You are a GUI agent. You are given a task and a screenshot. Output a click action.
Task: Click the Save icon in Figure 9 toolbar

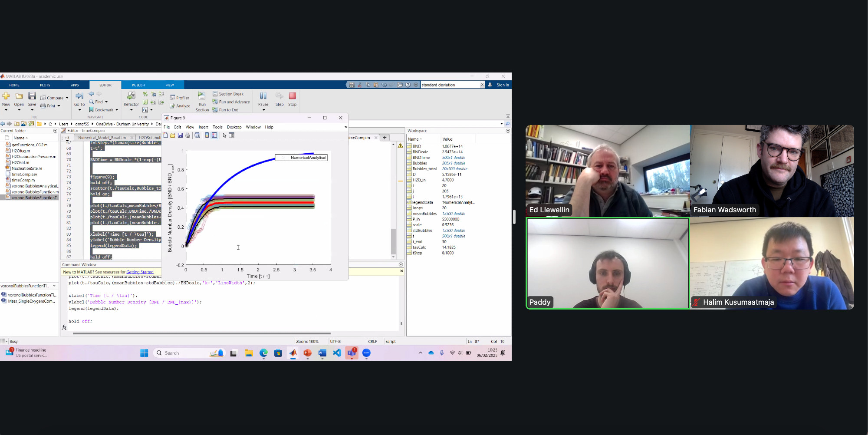click(180, 135)
